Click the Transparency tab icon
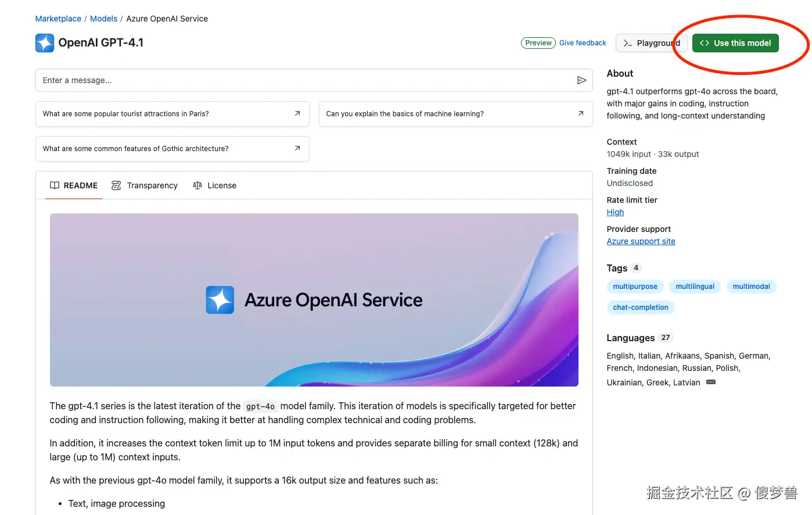Viewport: 812px width, 515px height. coord(116,185)
